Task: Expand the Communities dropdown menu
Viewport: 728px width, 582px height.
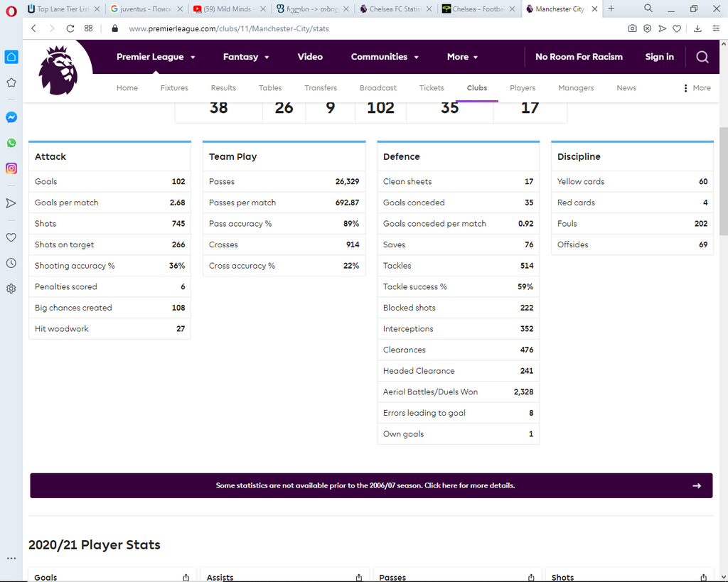Action: [x=385, y=57]
